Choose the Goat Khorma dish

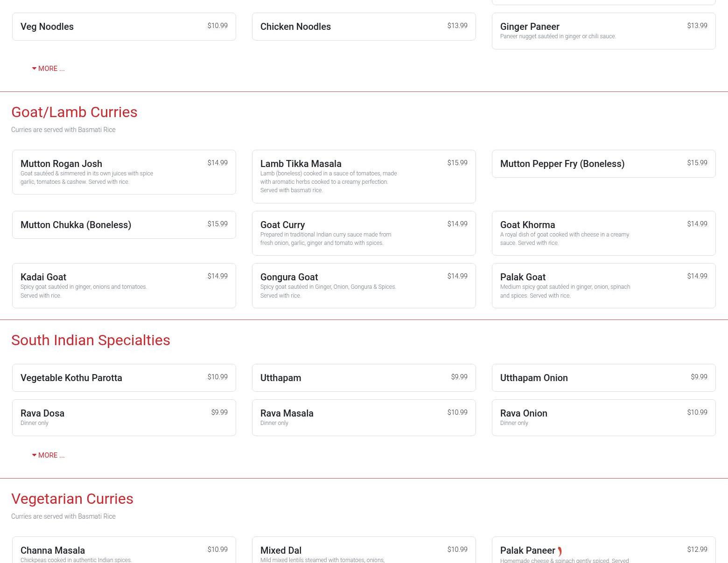point(603,233)
